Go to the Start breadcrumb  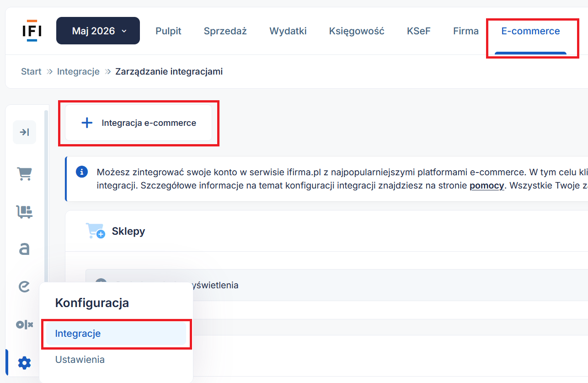[x=31, y=71]
